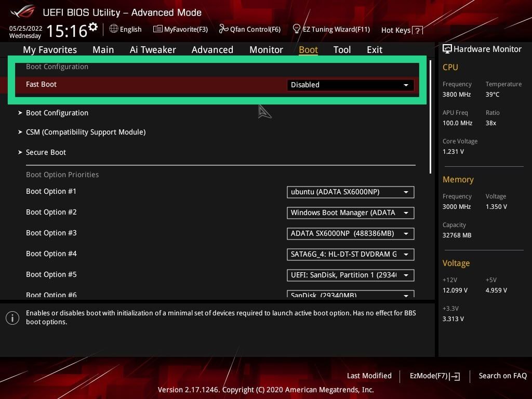Click the Search on FAQ link
This screenshot has height=399, width=532.
[x=502, y=376]
